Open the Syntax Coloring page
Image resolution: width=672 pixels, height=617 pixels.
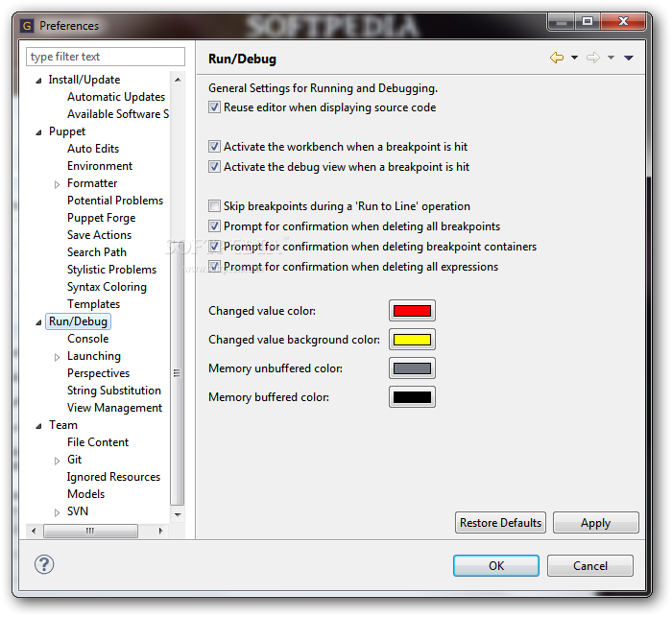click(x=107, y=287)
